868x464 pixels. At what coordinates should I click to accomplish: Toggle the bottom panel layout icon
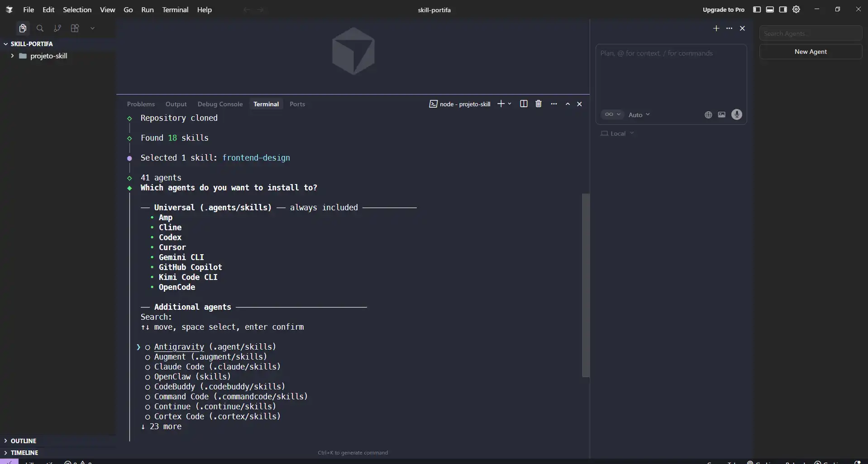pyautogui.click(x=770, y=9)
